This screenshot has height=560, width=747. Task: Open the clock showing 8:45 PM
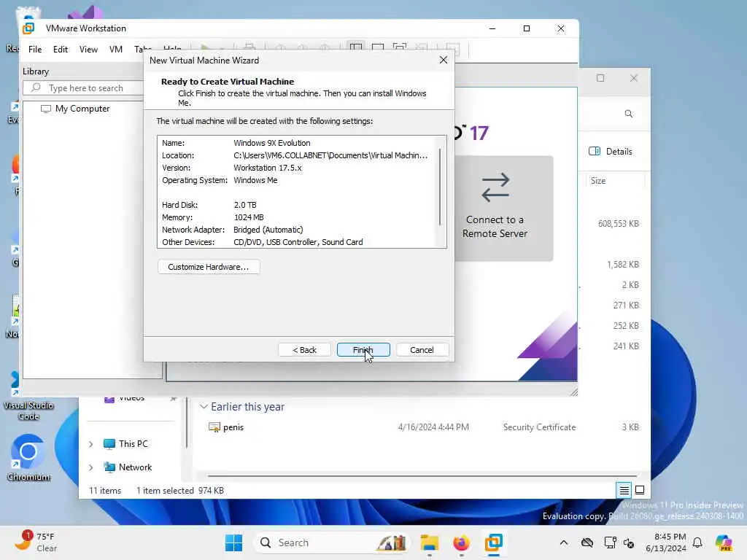tap(666, 542)
